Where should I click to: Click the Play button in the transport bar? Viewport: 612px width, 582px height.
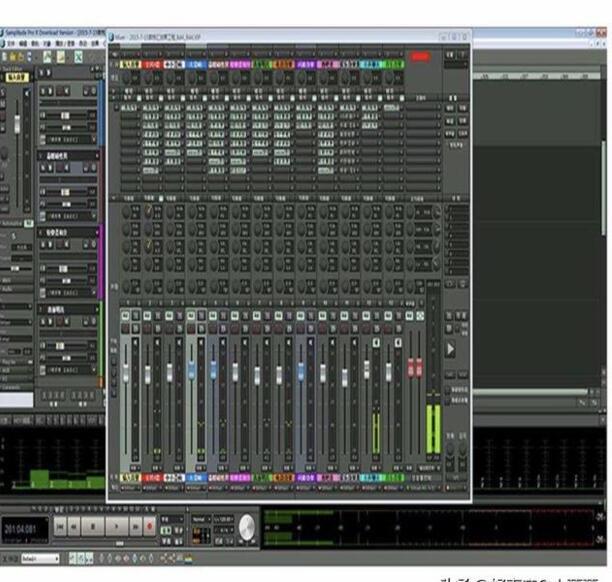(116, 527)
